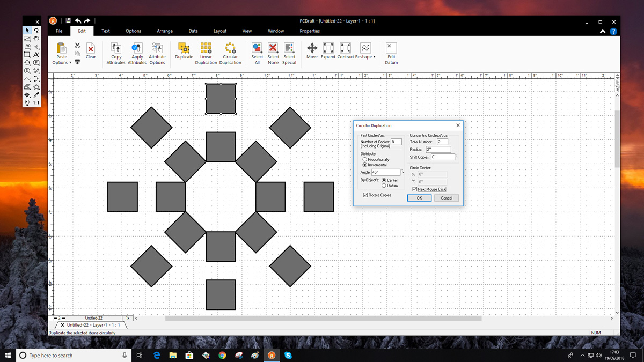Click the Duplicate icon on the toolbar
644x362 pixels.
pos(184,52)
